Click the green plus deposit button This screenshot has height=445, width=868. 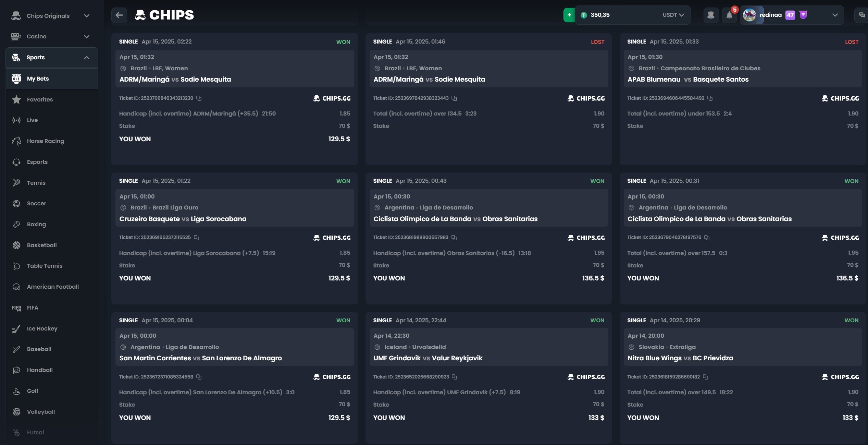tap(569, 15)
